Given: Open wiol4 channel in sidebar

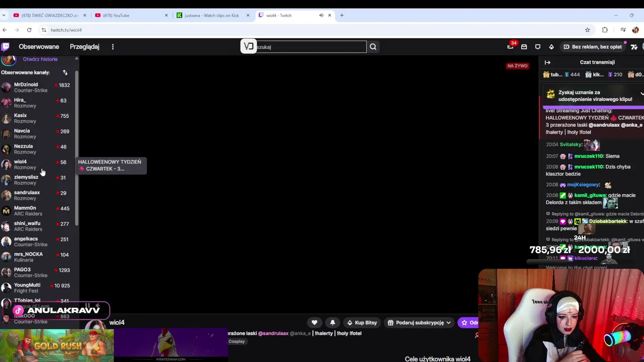Looking at the screenshot, I should (38, 164).
